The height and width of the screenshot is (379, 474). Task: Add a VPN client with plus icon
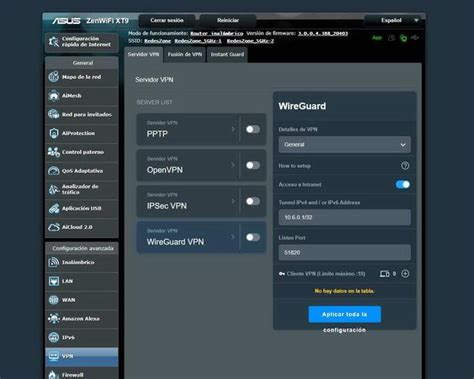(x=405, y=274)
